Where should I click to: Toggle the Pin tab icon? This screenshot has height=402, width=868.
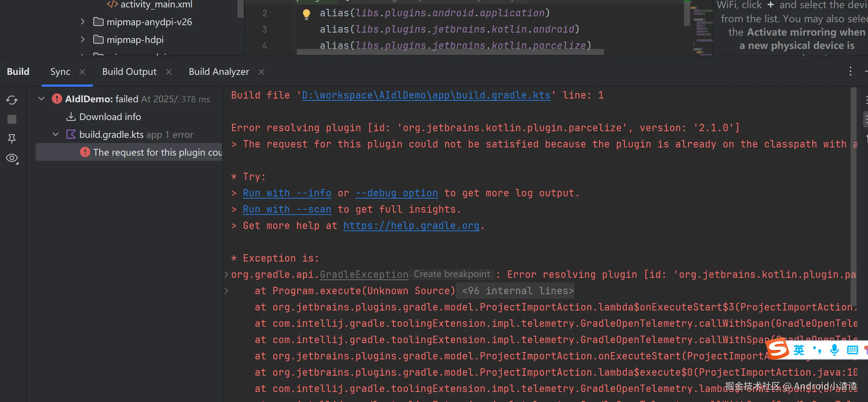12,139
